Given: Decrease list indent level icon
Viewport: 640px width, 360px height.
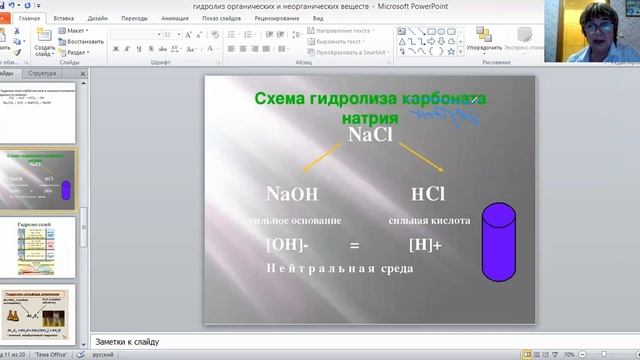Looking at the screenshot, I should (269, 35).
